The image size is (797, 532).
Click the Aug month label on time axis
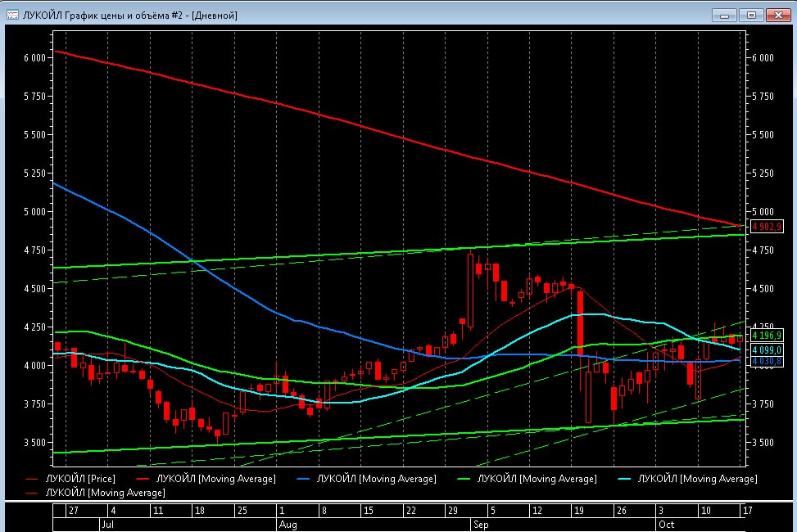point(288,524)
